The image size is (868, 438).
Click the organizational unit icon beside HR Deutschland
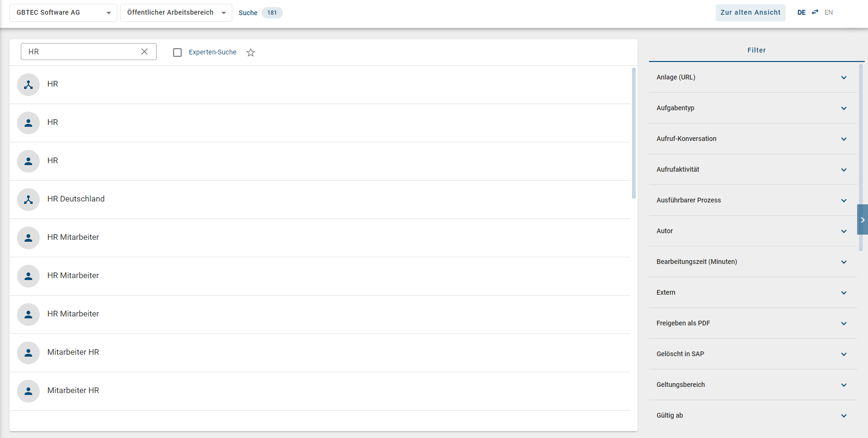click(x=28, y=200)
